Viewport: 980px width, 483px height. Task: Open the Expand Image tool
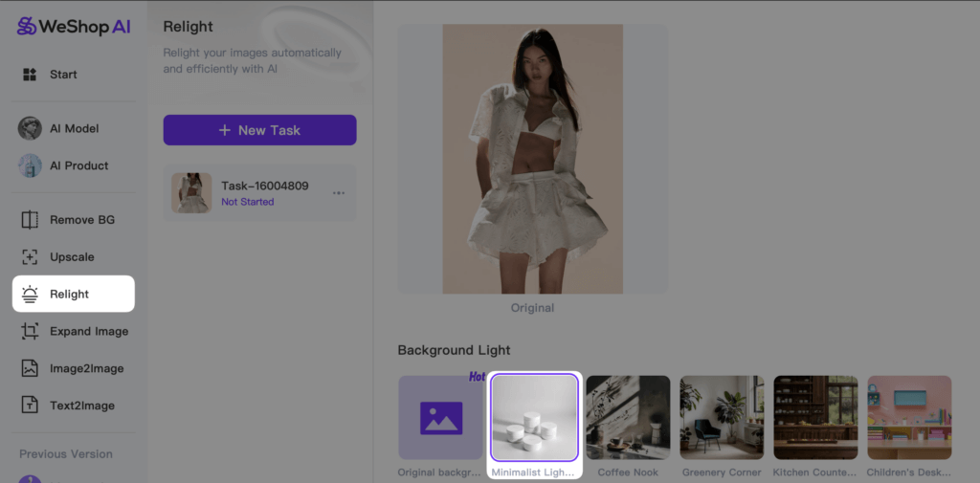point(73,331)
